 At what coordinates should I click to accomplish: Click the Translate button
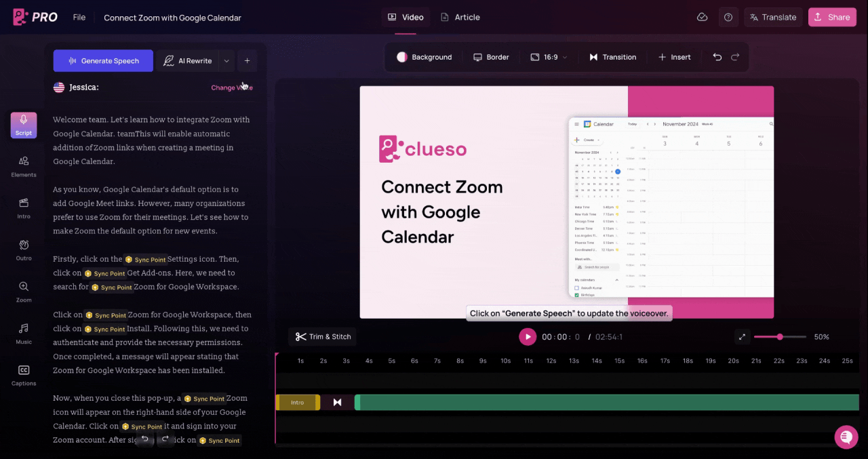[772, 17]
